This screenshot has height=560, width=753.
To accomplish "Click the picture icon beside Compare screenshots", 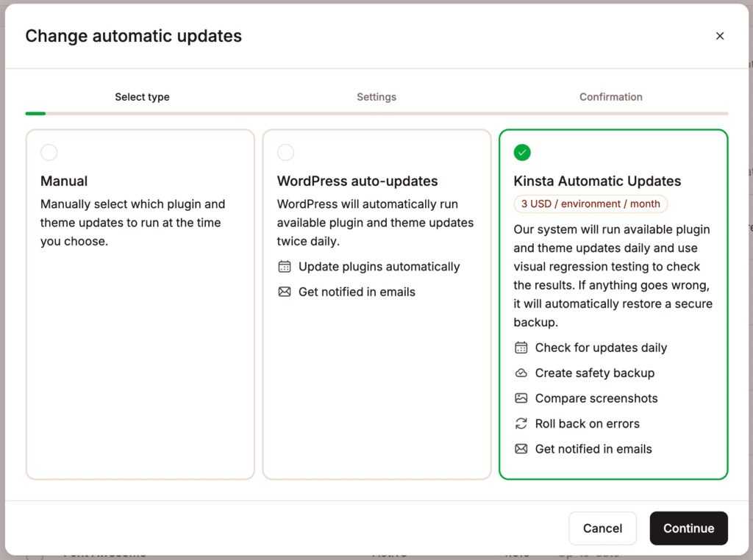I will 521,398.
